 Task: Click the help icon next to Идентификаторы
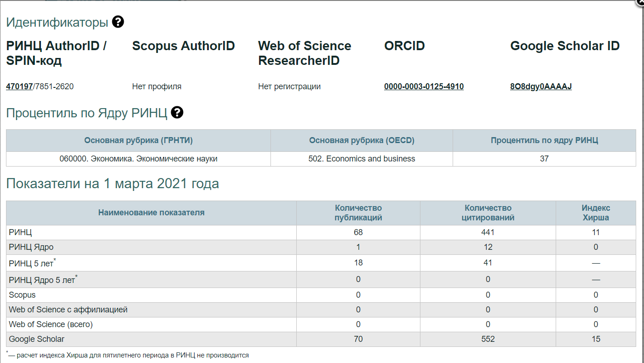(118, 22)
